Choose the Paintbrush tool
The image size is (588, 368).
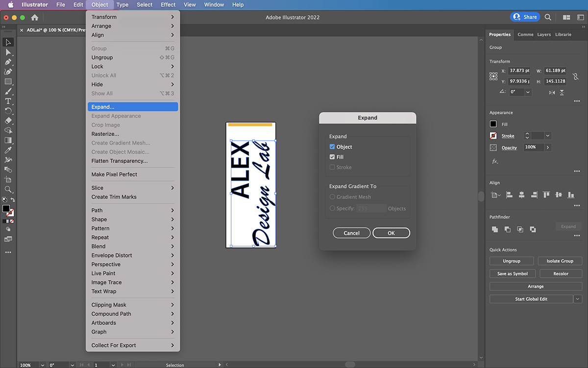tap(8, 91)
